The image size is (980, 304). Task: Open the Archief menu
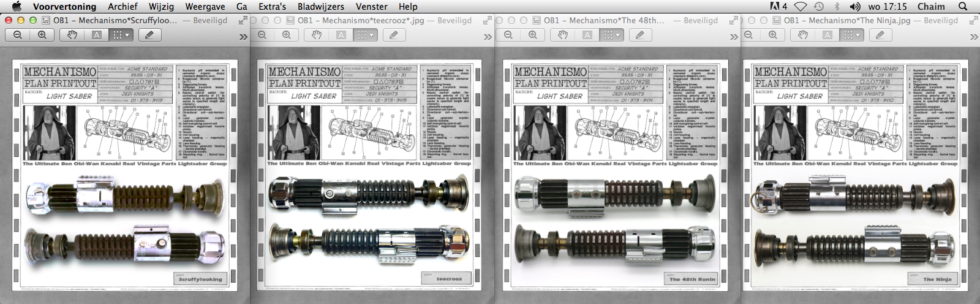123,6
